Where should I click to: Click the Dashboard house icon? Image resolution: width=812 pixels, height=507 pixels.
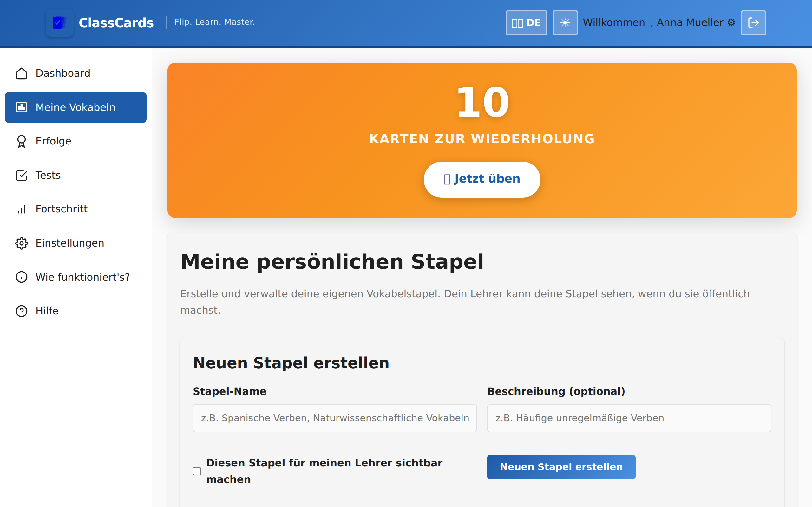[x=22, y=74]
